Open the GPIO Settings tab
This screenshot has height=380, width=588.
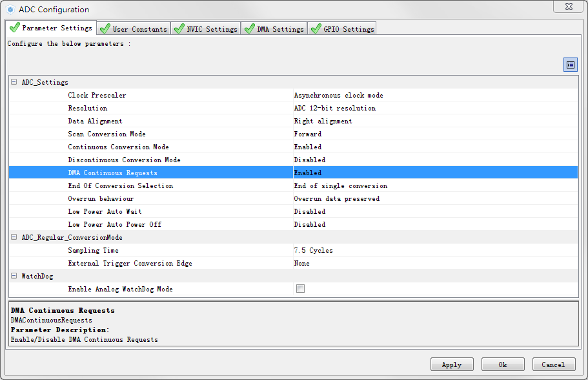point(342,29)
